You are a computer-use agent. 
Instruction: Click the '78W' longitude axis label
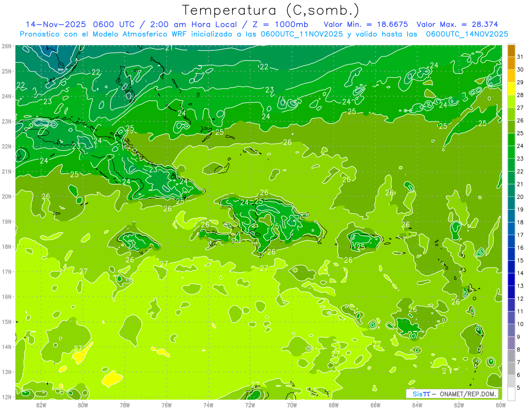pyautogui.click(x=125, y=405)
